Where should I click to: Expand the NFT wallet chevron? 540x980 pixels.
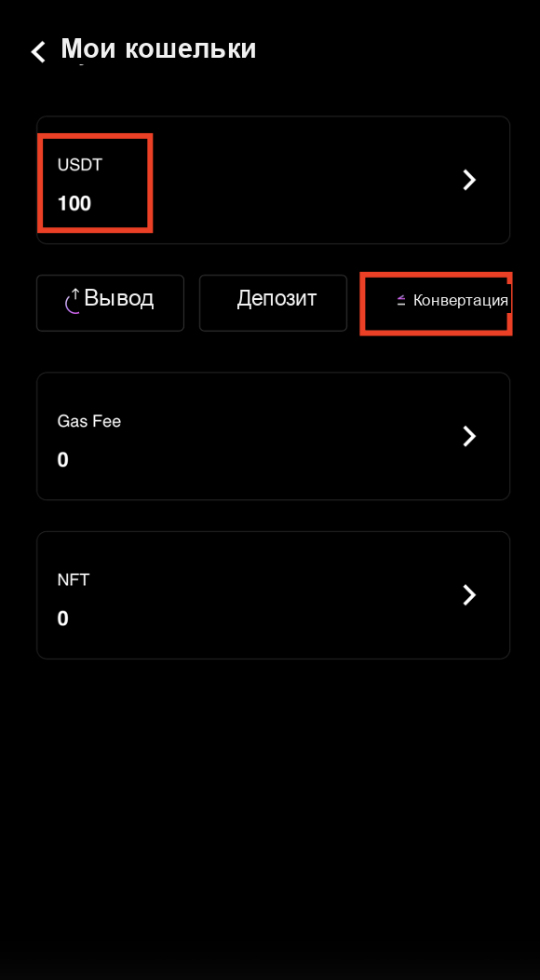469,595
